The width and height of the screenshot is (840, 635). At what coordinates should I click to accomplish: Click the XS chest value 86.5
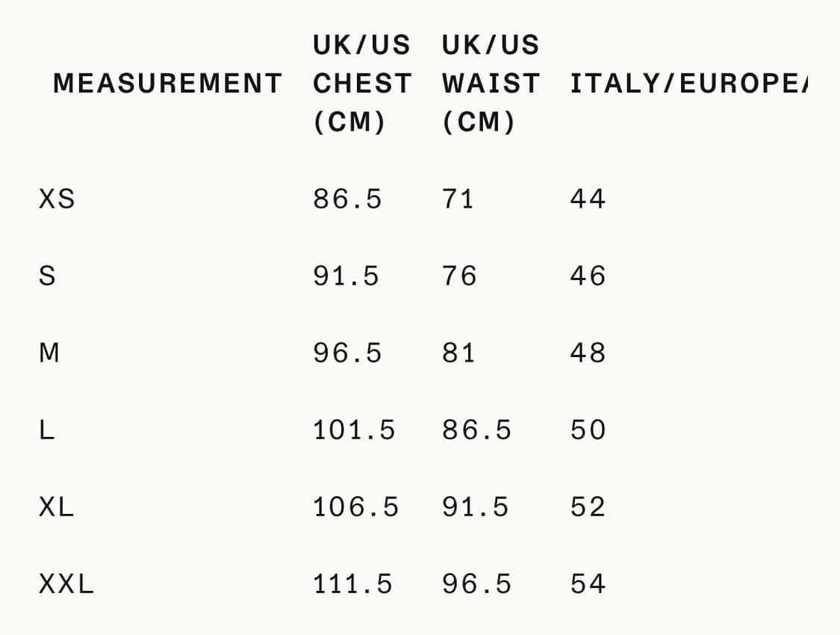(x=347, y=199)
